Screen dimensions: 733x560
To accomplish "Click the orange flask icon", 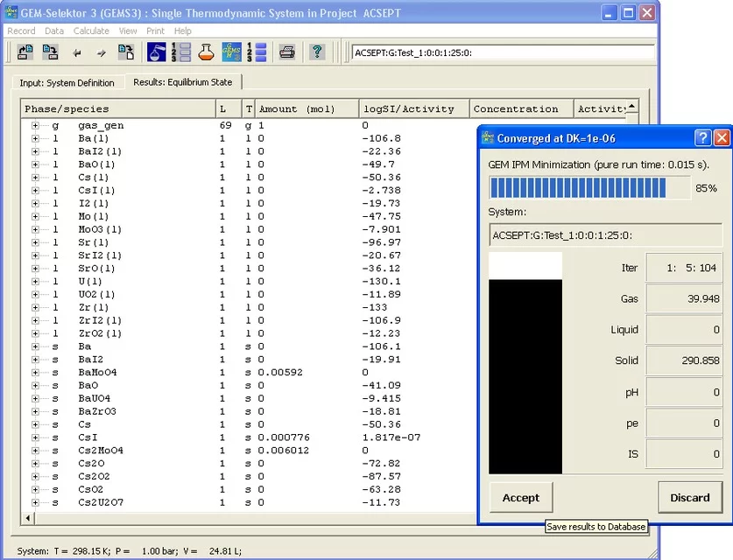I will (206, 52).
